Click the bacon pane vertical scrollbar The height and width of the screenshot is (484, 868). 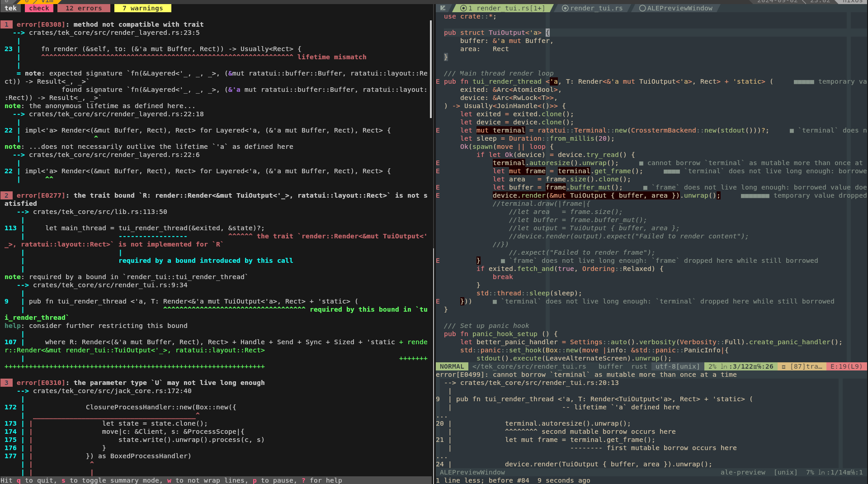tap(431, 70)
